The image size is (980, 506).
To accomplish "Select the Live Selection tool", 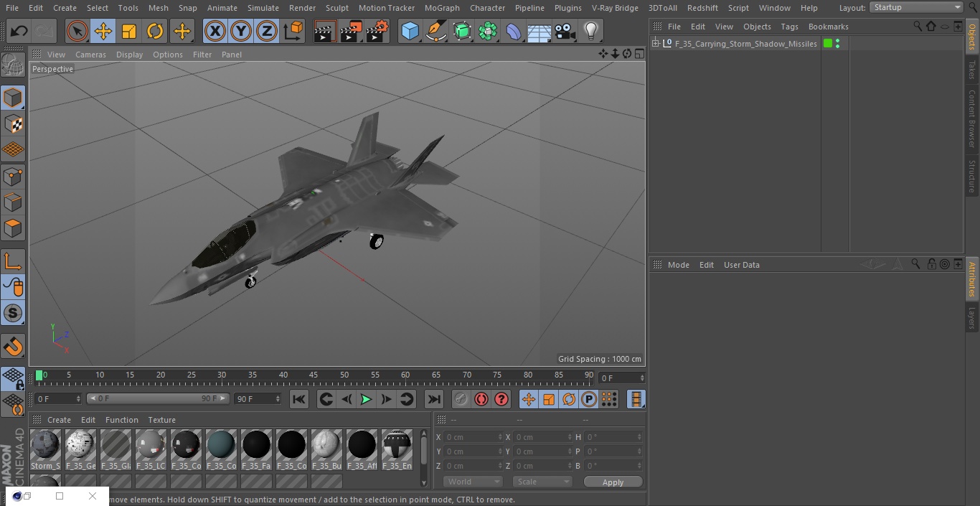I will pyautogui.click(x=77, y=31).
